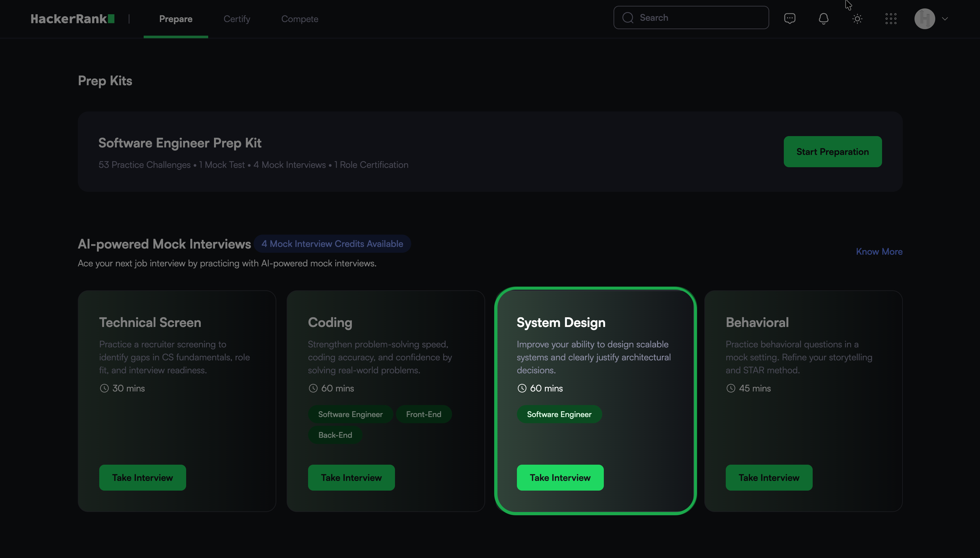Select Front-End tag on Coding card
Screen dimensions: 980x558
(423, 414)
